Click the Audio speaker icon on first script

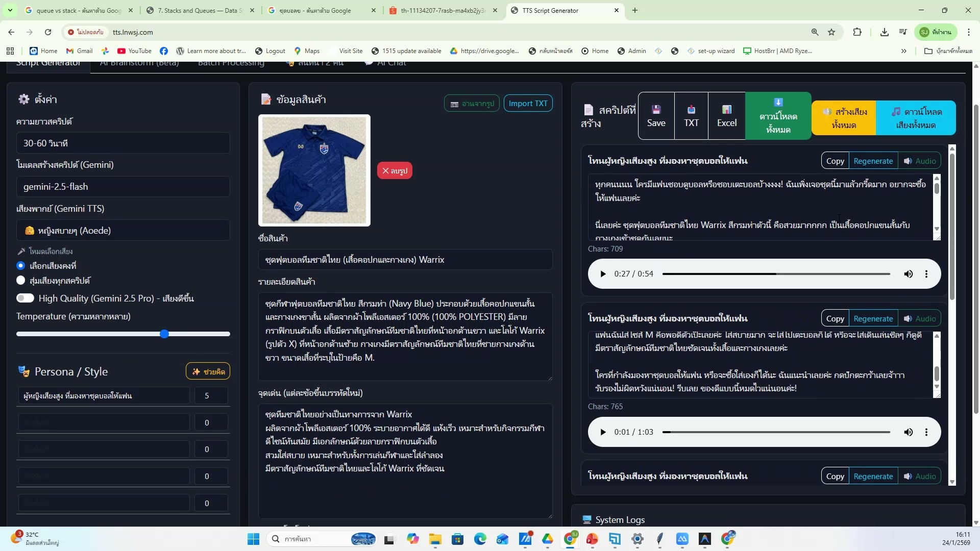[908, 160]
